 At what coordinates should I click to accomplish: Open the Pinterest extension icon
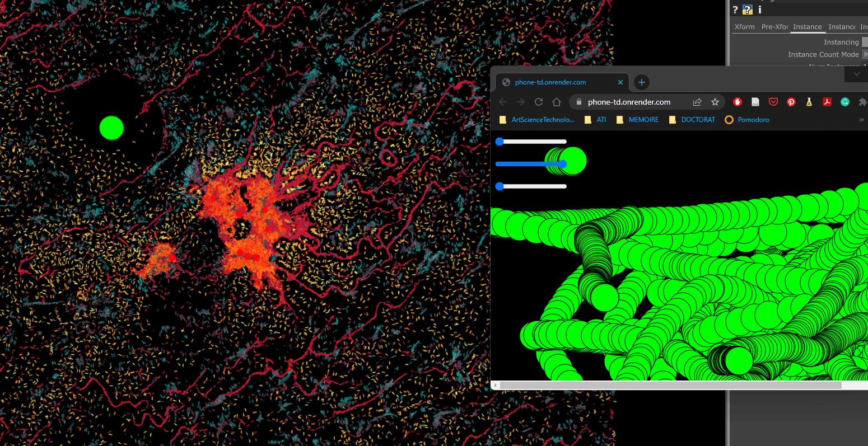tap(791, 102)
